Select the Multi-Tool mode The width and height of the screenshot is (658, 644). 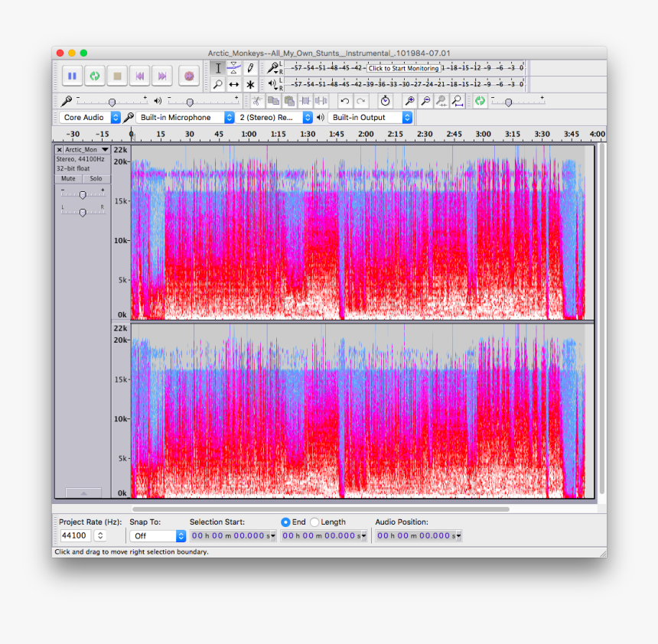coord(250,84)
